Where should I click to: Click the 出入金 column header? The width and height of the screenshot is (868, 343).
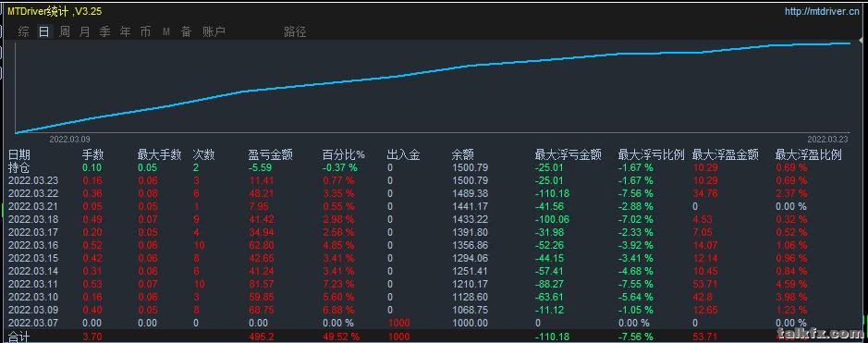click(403, 155)
